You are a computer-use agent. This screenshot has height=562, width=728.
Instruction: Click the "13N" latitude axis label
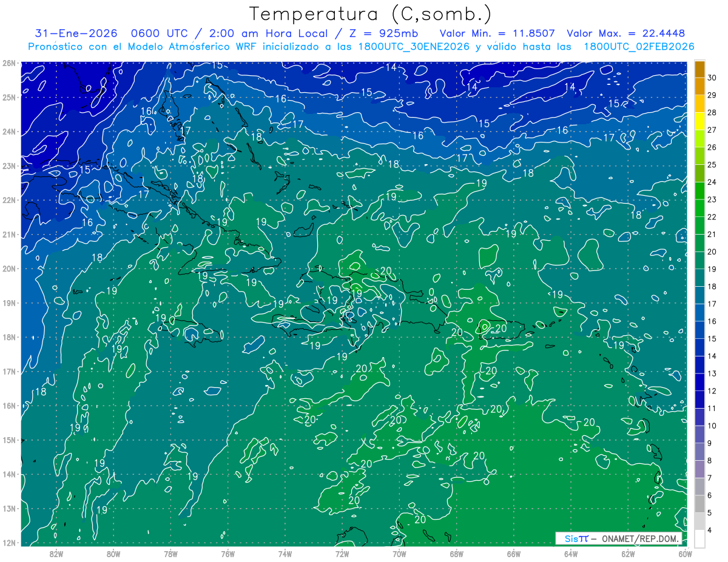click(9, 508)
